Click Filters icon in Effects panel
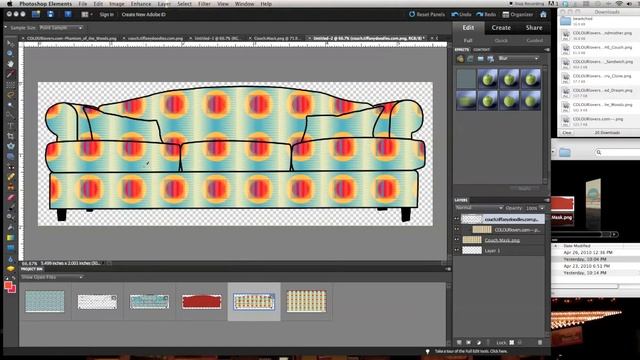The image size is (640, 360). (x=460, y=59)
